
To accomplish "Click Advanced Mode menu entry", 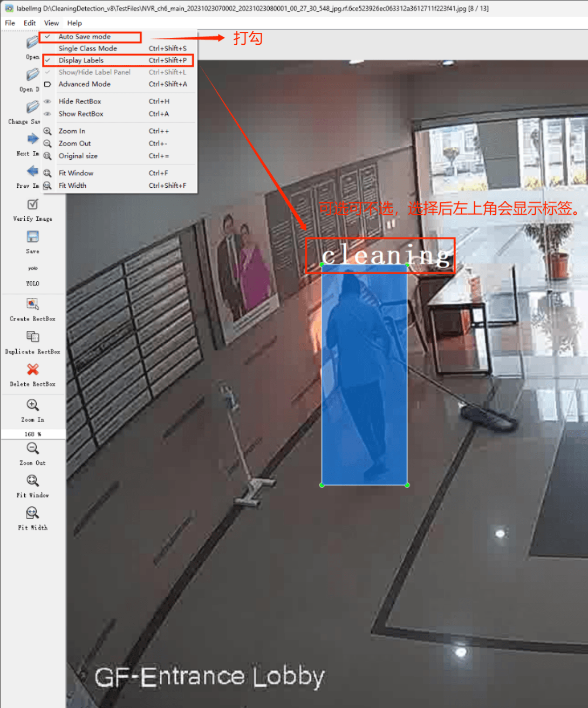I will (x=84, y=84).
